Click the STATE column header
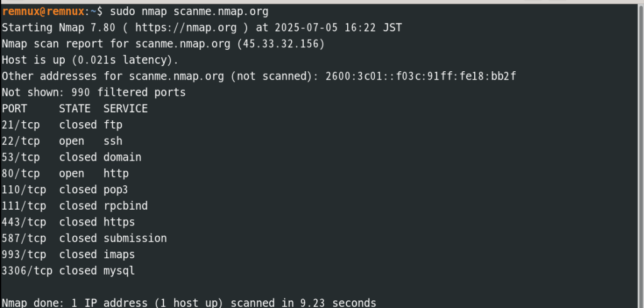 click(x=75, y=108)
